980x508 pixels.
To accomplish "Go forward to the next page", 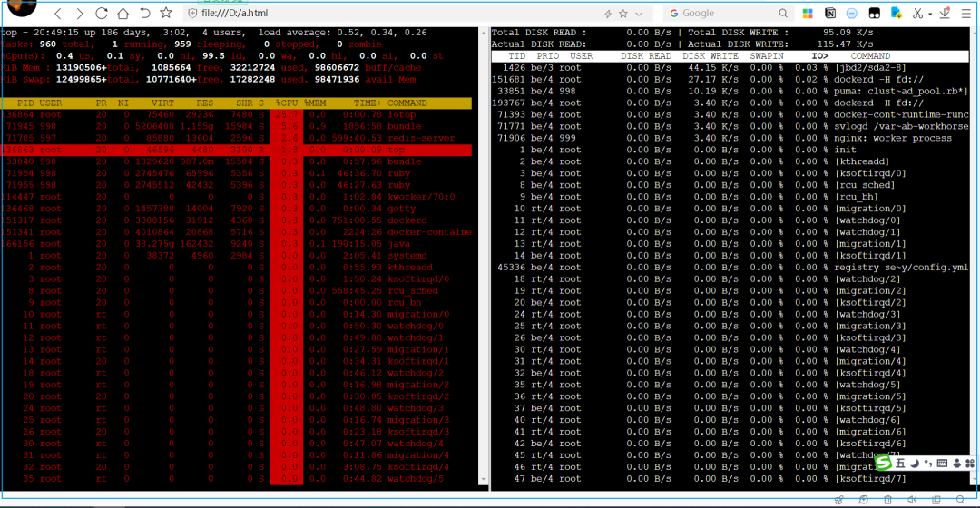I will (79, 13).
